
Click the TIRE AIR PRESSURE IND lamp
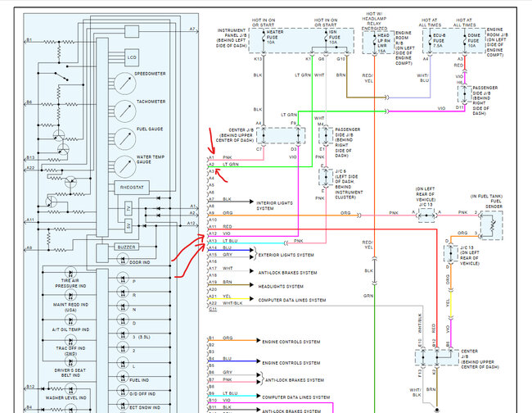[70, 272]
